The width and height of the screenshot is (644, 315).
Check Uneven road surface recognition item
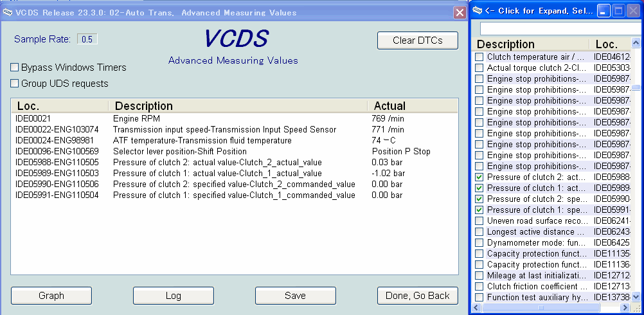coord(479,221)
